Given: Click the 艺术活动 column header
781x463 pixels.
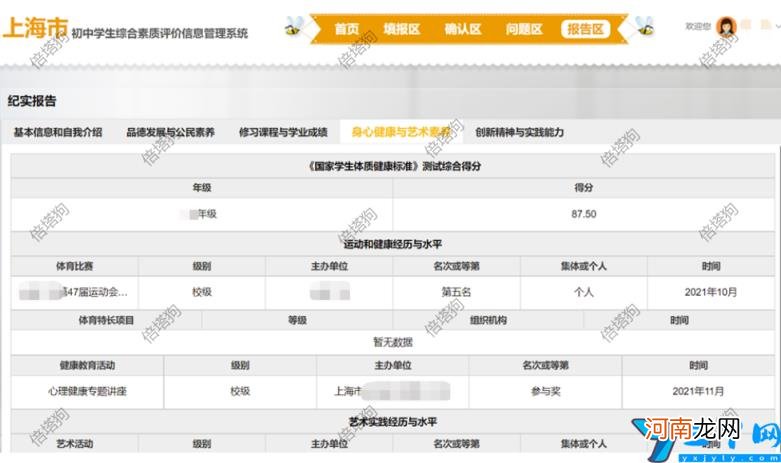Looking at the screenshot, I should click(x=74, y=444).
